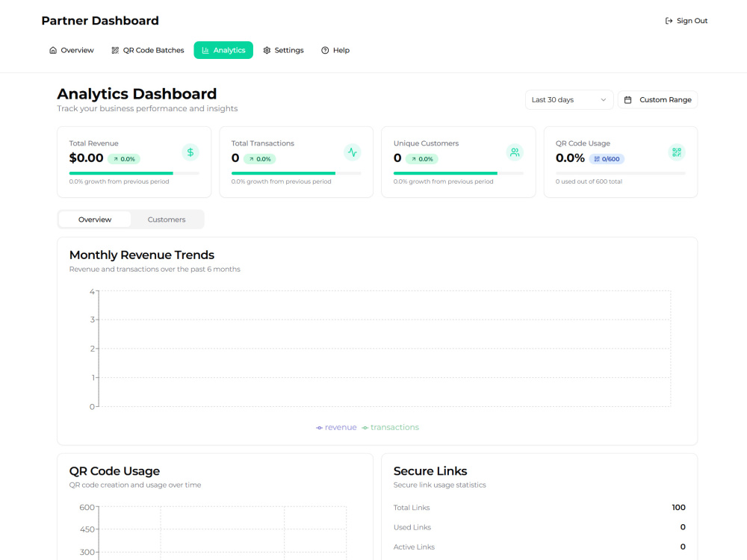Click the 0.0% QR Code Usage value

(x=570, y=158)
